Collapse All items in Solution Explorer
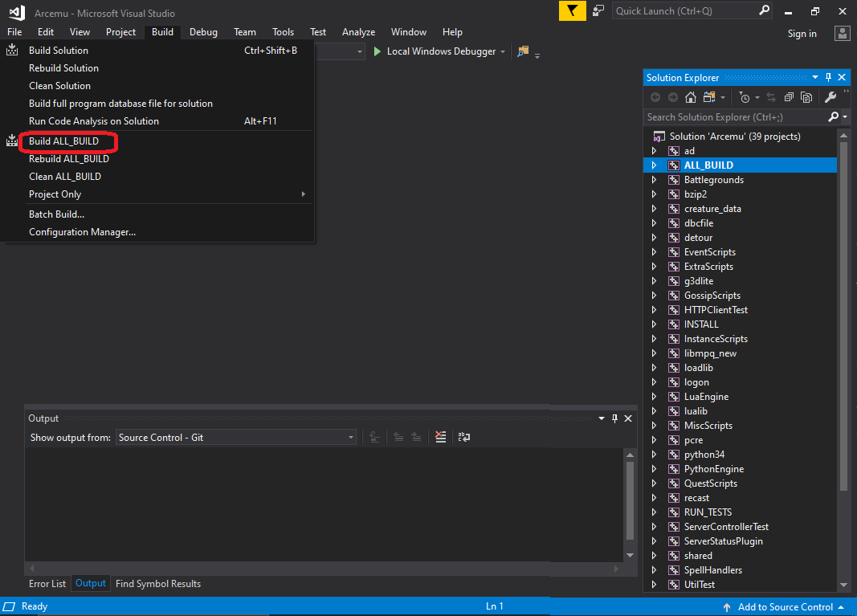857x616 pixels. [790, 97]
